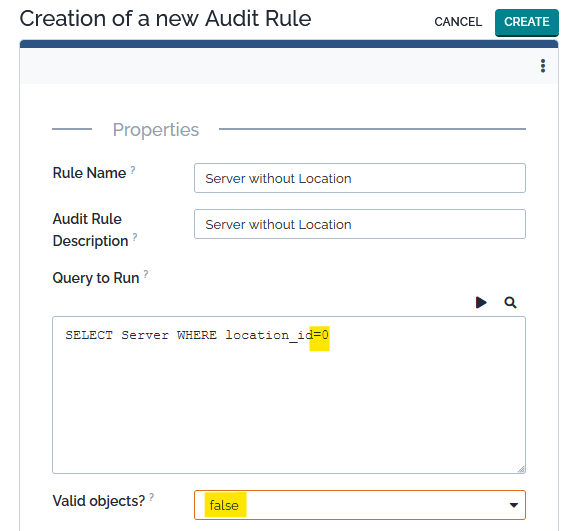Open the three-dot actions menu
573x531 pixels.
543,66
